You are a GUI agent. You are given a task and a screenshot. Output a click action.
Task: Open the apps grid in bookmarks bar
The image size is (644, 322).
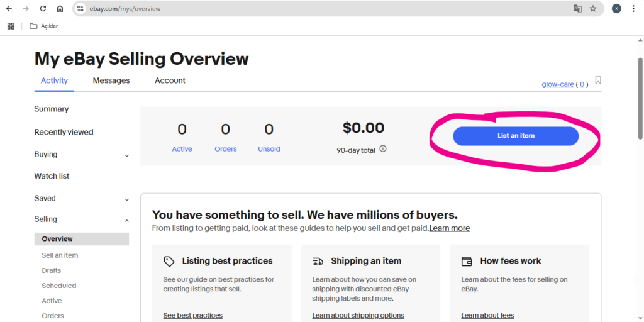point(11,26)
